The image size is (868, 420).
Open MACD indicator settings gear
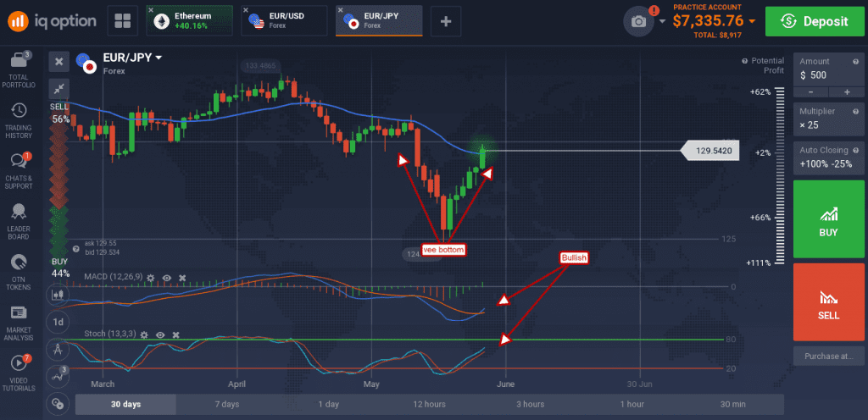pos(151,277)
